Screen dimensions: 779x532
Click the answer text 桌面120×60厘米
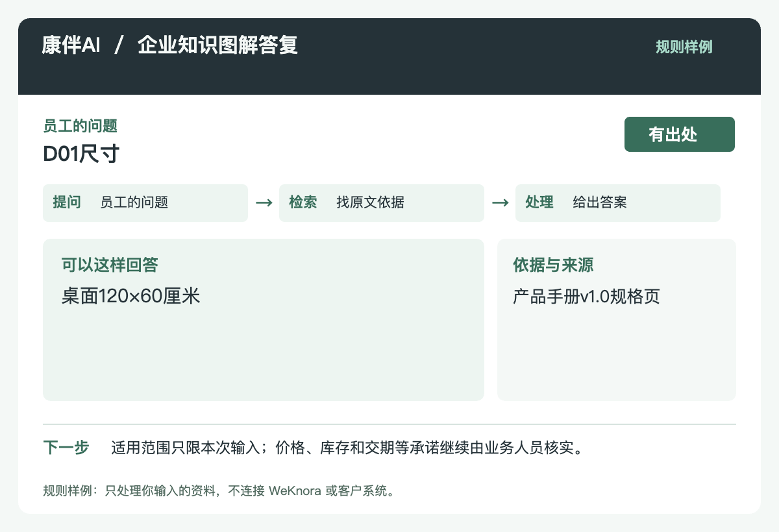(130, 296)
